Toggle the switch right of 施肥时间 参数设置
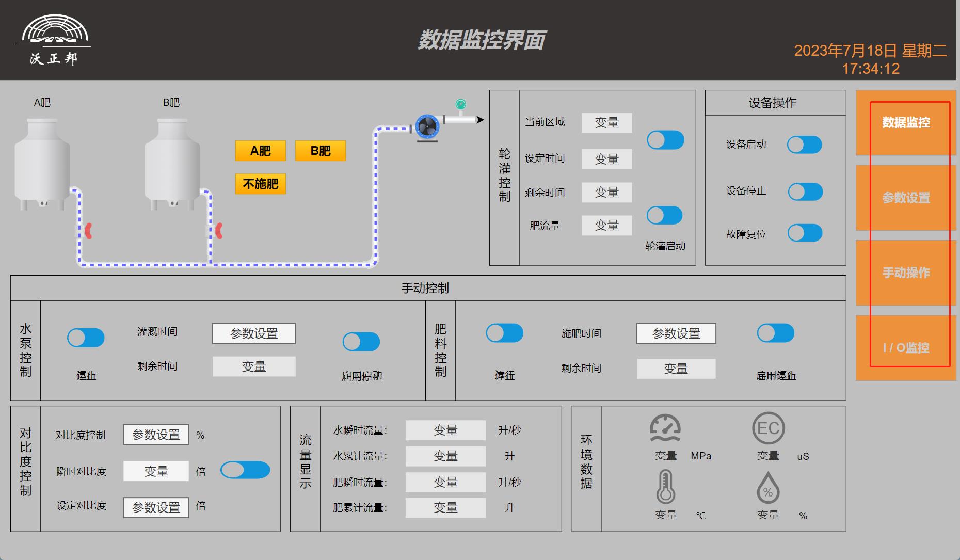This screenshot has height=560, width=960. [x=776, y=333]
